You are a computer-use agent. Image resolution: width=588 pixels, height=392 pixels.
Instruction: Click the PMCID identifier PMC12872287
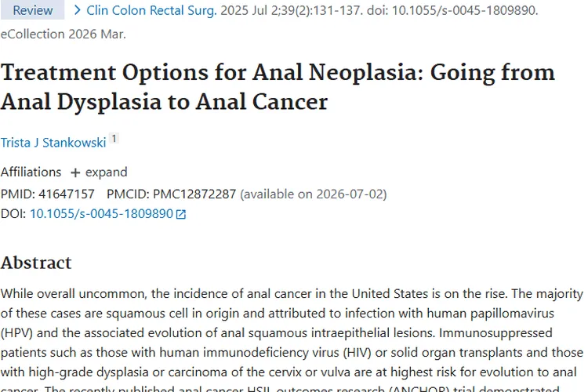(194, 194)
